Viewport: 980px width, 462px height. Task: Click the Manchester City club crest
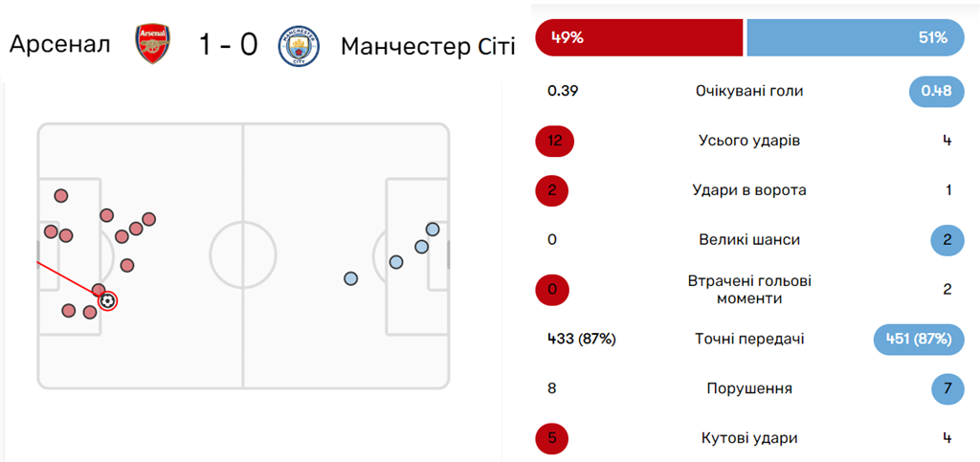299,46
